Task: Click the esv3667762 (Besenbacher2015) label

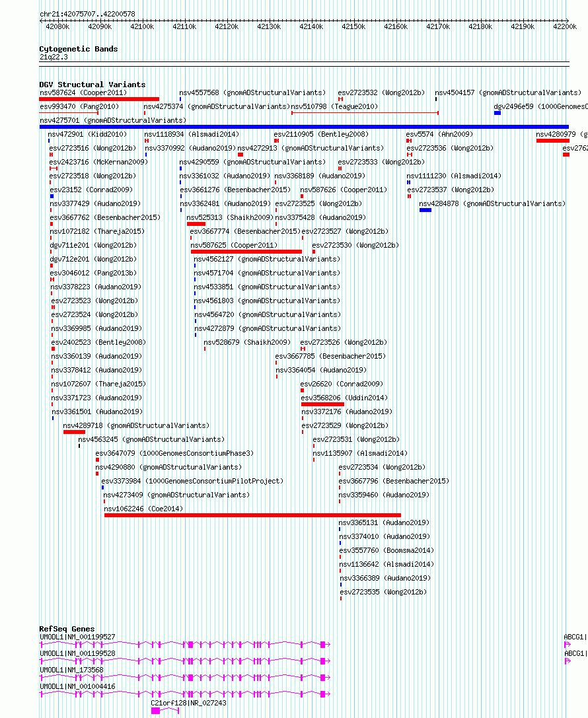Action: click(x=105, y=217)
